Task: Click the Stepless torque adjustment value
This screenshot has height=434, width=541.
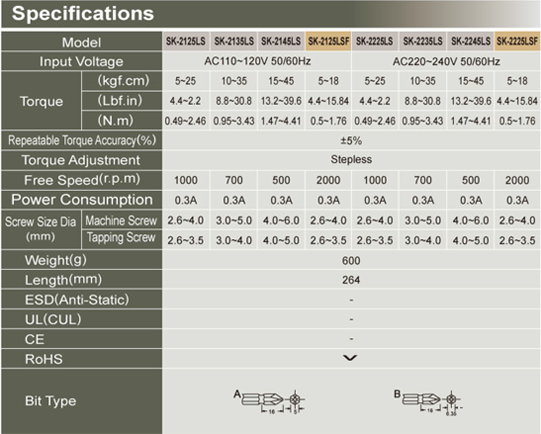Action: [x=351, y=159]
